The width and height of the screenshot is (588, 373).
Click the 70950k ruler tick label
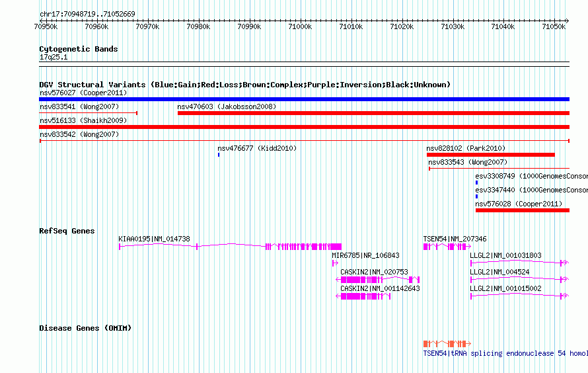coord(46,26)
